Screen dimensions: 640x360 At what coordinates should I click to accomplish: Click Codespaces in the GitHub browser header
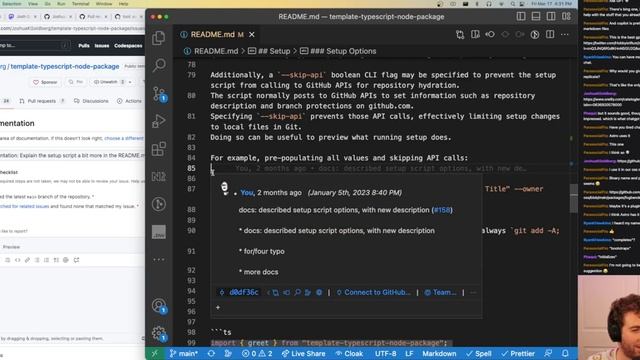pos(128,46)
